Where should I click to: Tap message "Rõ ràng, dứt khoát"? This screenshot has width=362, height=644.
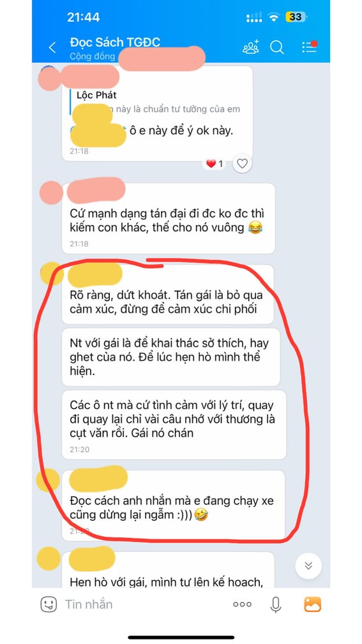coord(167,295)
